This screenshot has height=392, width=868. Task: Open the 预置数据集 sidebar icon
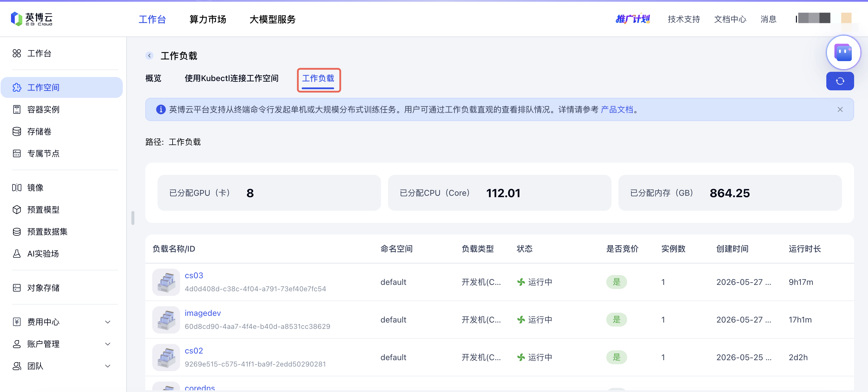(x=17, y=232)
